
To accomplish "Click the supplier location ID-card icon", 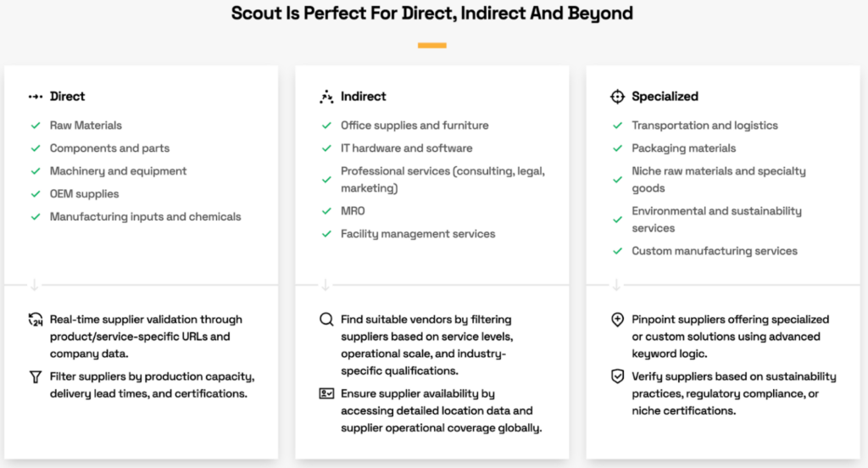I will coord(326,393).
